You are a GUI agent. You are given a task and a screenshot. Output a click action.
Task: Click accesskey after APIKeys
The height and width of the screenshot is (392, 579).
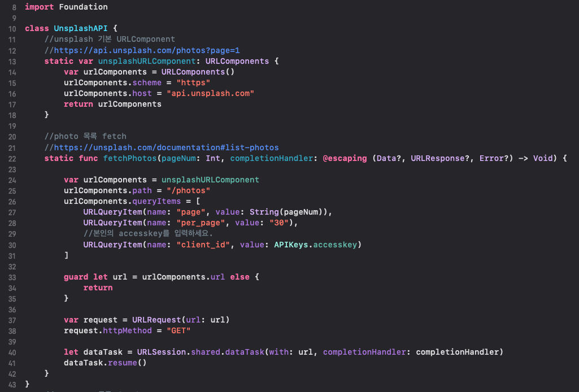(x=335, y=245)
